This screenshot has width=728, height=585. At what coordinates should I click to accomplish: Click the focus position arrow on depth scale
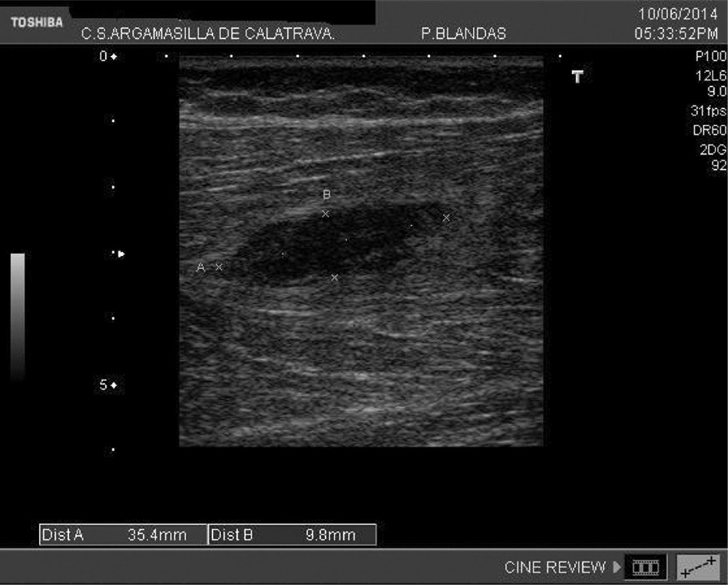[121, 254]
